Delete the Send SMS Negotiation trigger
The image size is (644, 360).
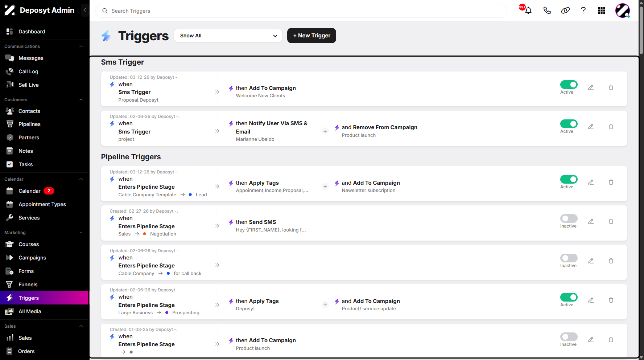coord(611,221)
